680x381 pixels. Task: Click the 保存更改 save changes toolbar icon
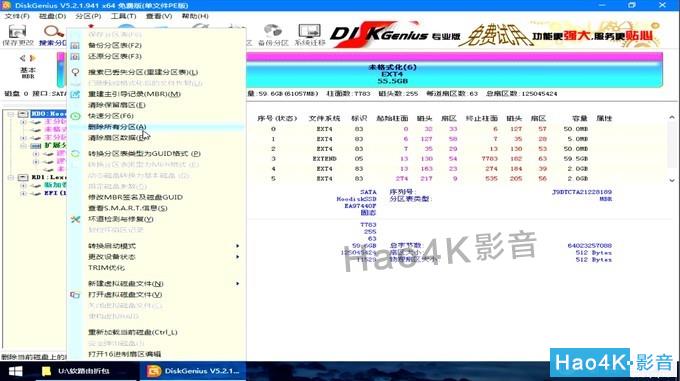click(x=17, y=36)
